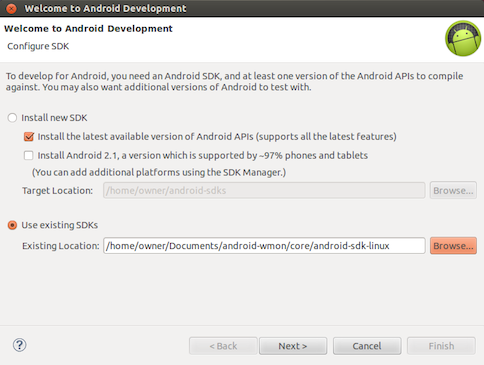The image size is (484, 365).
Task: Select the Install new SDK radio button
Action: point(12,118)
